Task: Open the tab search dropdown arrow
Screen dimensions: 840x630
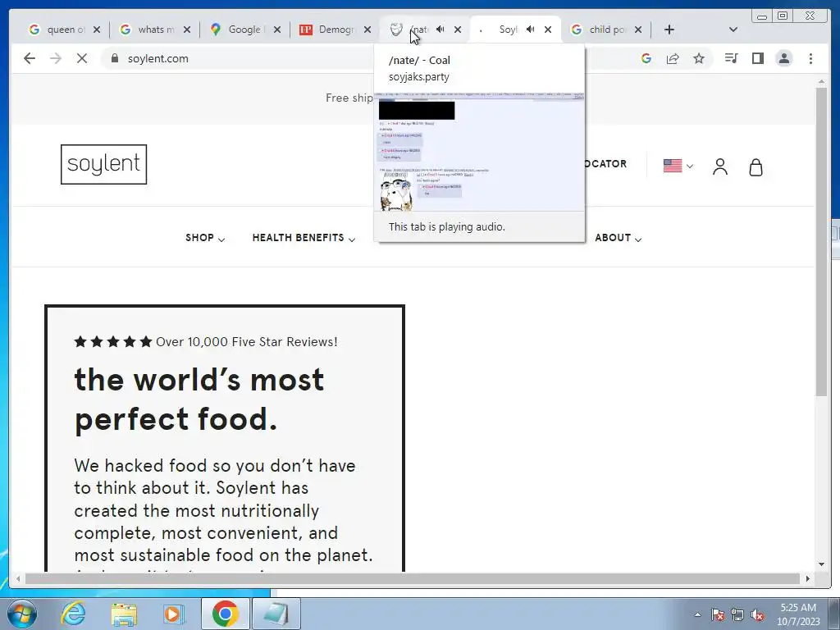Action: coord(733,30)
